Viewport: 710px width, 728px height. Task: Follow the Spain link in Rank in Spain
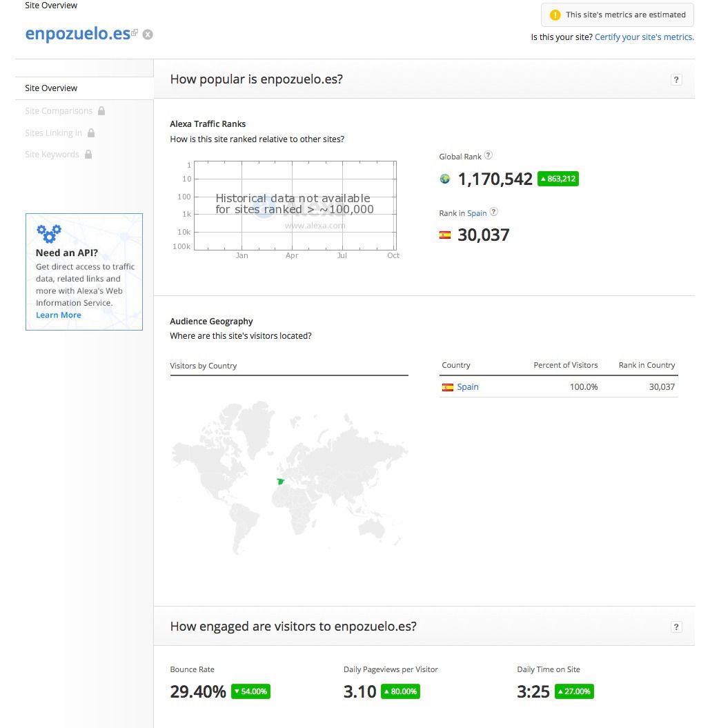click(x=477, y=213)
